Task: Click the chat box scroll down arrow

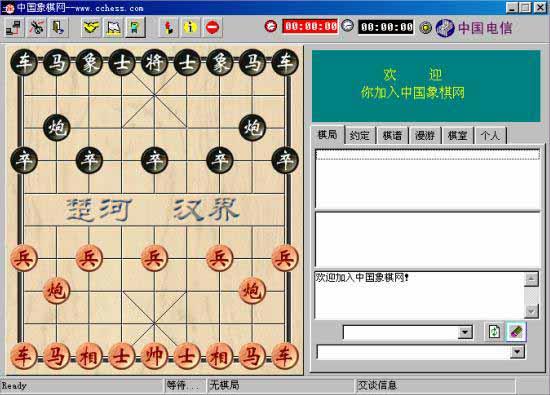Action: (531, 311)
